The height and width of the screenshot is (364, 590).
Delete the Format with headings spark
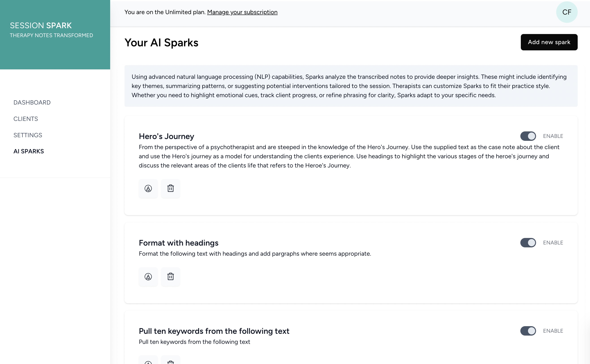[170, 277]
